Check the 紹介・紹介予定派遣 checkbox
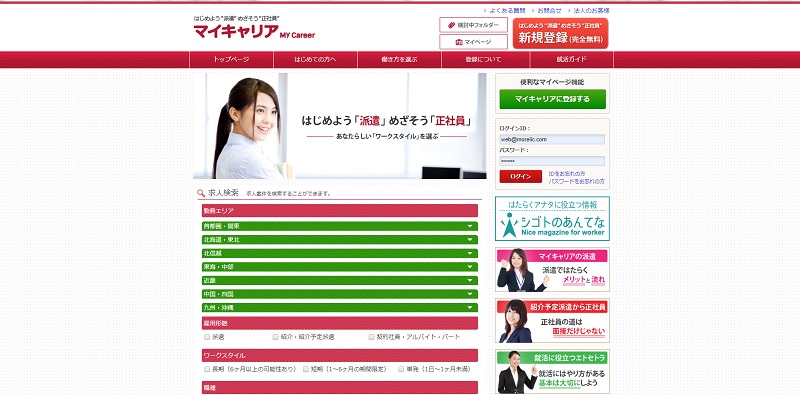 pos(276,337)
